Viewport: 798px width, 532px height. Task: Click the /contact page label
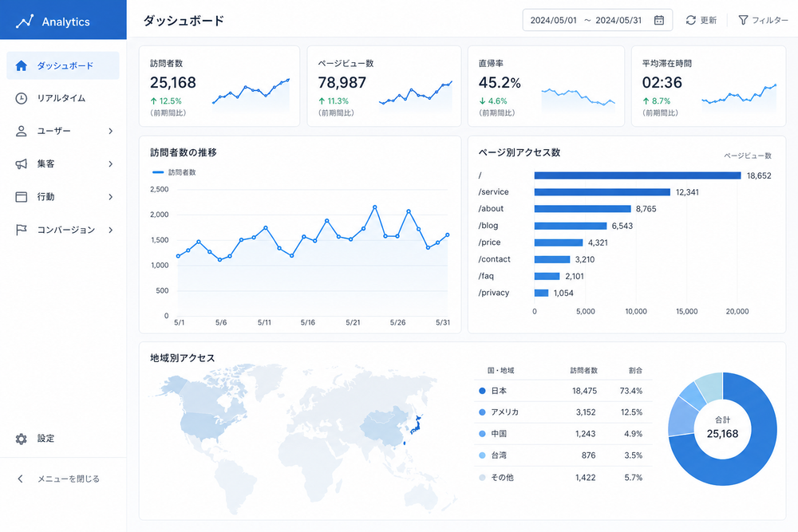pyautogui.click(x=494, y=259)
